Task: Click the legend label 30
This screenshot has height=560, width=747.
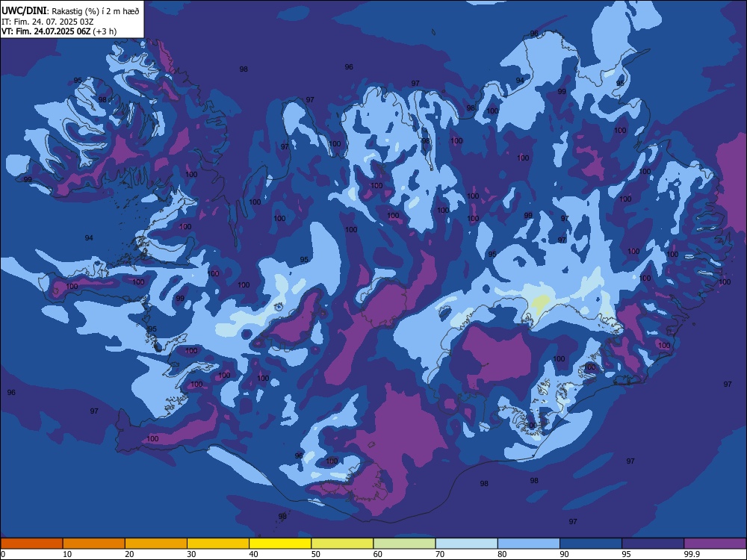Action: 191,554
